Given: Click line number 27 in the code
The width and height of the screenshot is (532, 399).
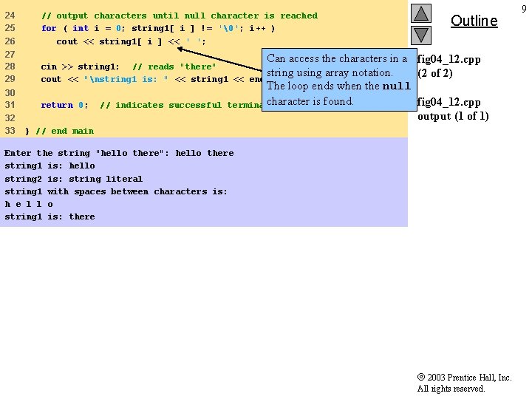Looking at the screenshot, I should click(x=10, y=54).
